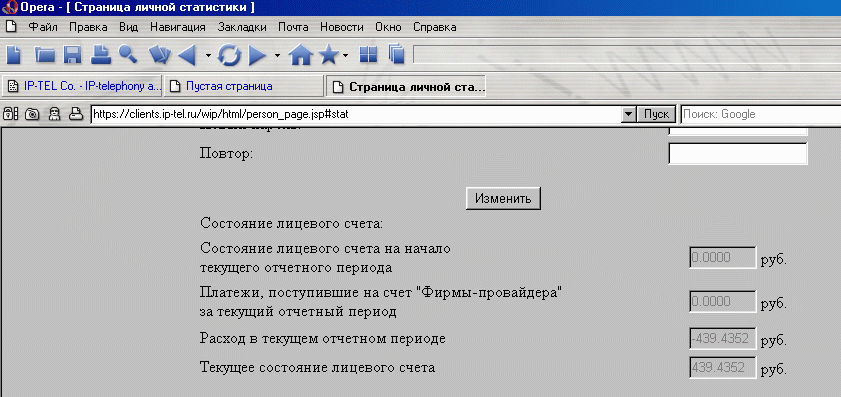Click the address bar URL field
841x397 pixels.
(356, 114)
